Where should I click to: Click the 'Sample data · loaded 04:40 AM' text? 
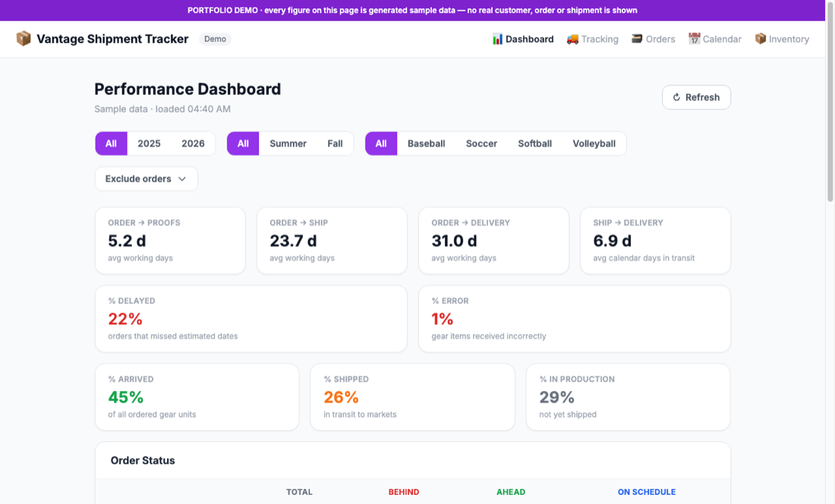pyautogui.click(x=162, y=109)
